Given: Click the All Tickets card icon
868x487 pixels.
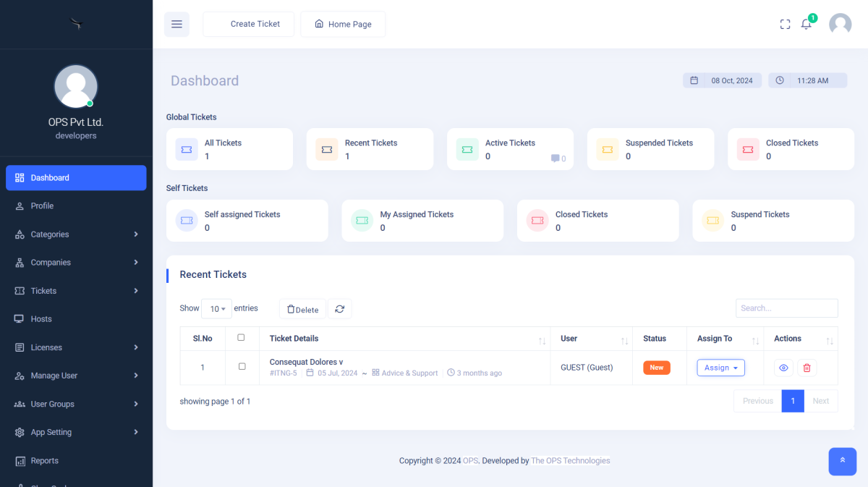Looking at the screenshot, I should tap(187, 150).
